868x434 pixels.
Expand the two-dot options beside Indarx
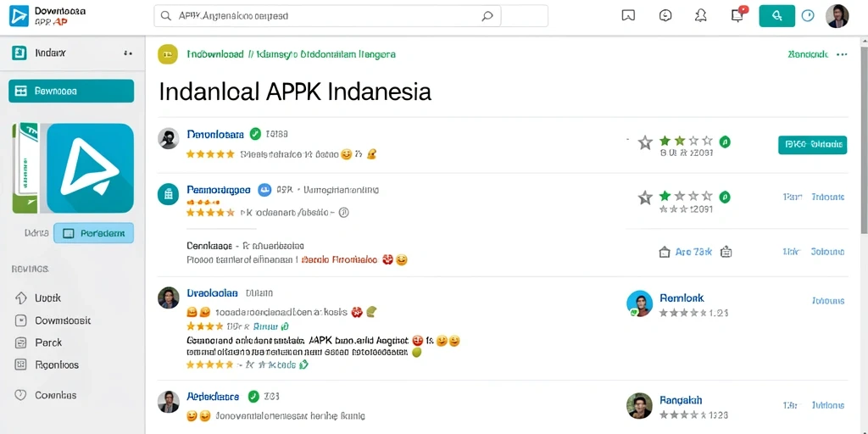tap(128, 53)
